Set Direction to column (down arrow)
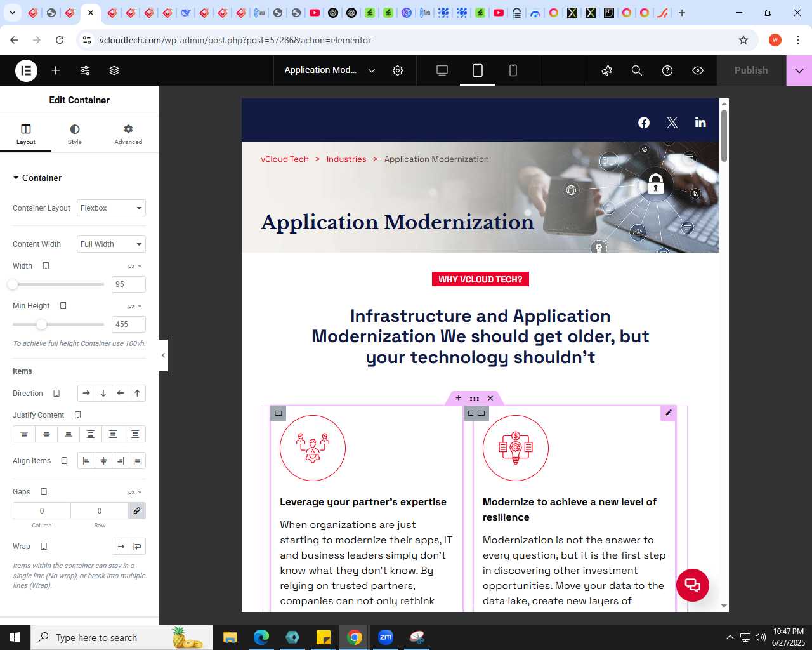This screenshot has width=812, height=650. (x=103, y=394)
